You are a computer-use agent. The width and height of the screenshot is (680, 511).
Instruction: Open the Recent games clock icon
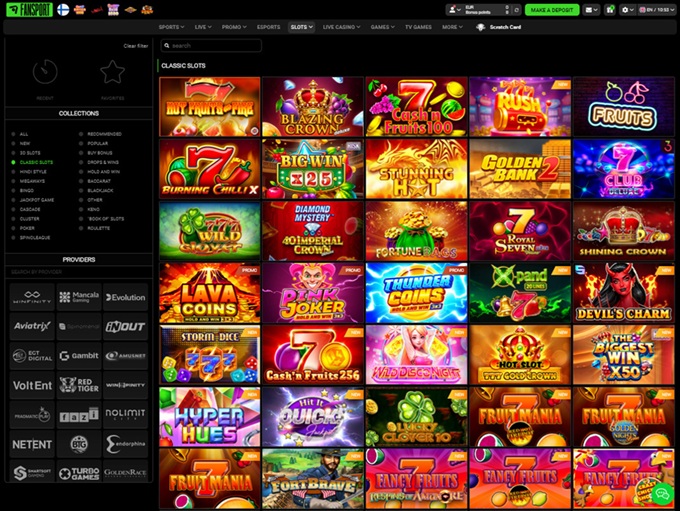(45, 72)
